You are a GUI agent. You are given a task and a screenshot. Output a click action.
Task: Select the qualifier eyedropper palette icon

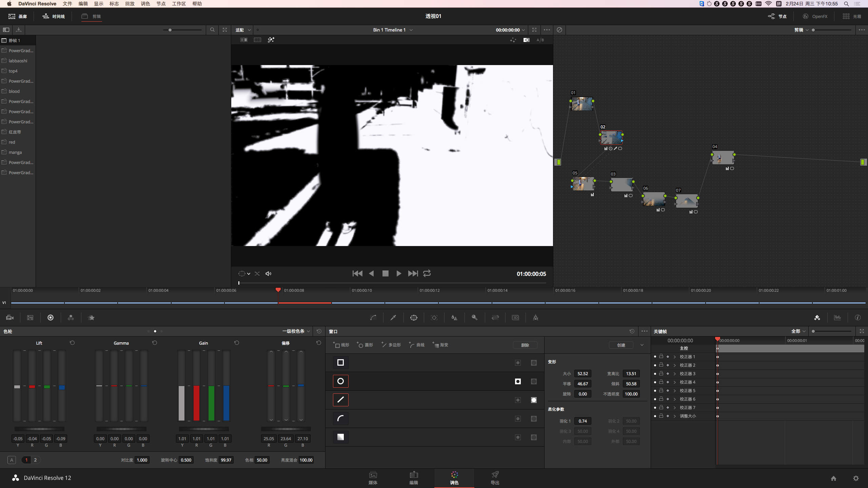[x=393, y=318]
